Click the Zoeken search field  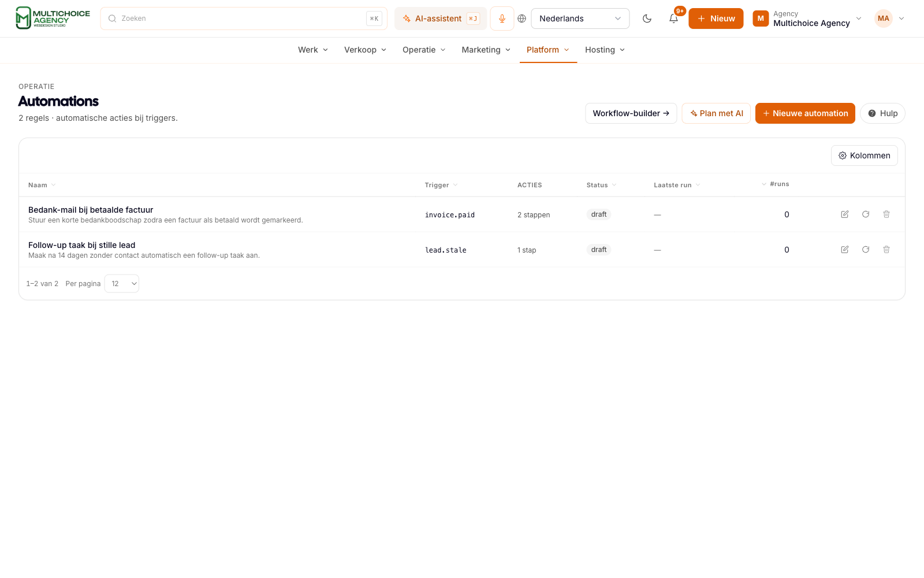[244, 18]
